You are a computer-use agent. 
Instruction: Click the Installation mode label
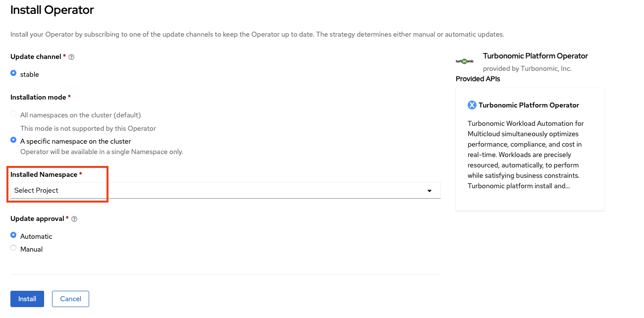38,97
